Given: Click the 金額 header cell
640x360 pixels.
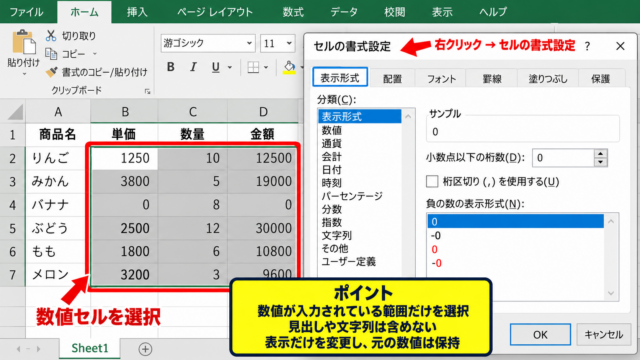Looking at the screenshot, I should pos(262,134).
